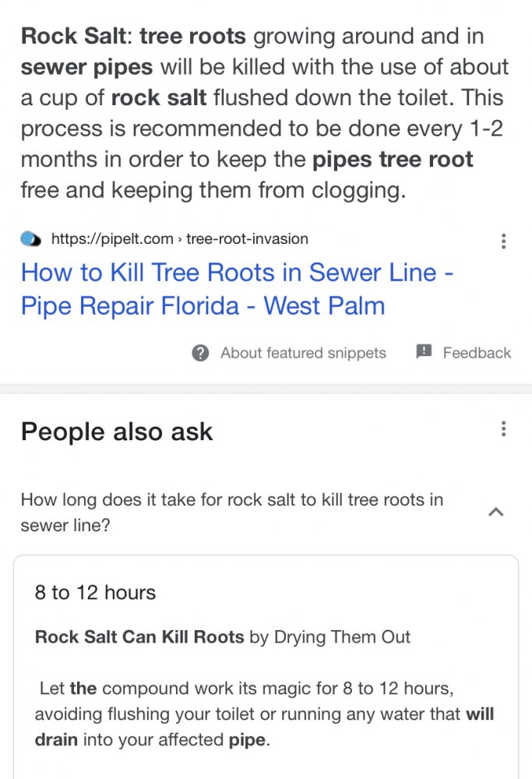532x779 pixels.
Task: Click "Rock Salt Can Kill Roots" heading
Action: click(139, 637)
